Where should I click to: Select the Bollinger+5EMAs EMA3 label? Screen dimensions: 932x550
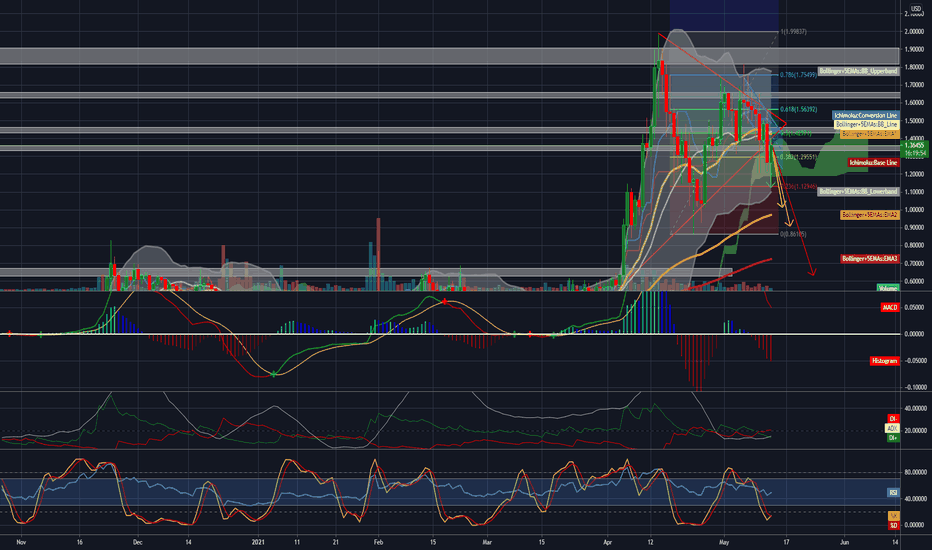pyautogui.click(x=869, y=259)
